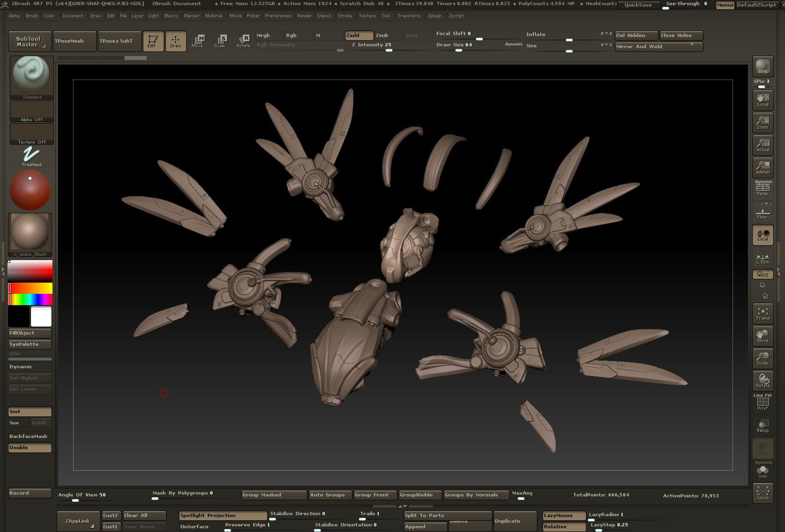Click FillObject button
785x532 pixels.
coord(30,333)
